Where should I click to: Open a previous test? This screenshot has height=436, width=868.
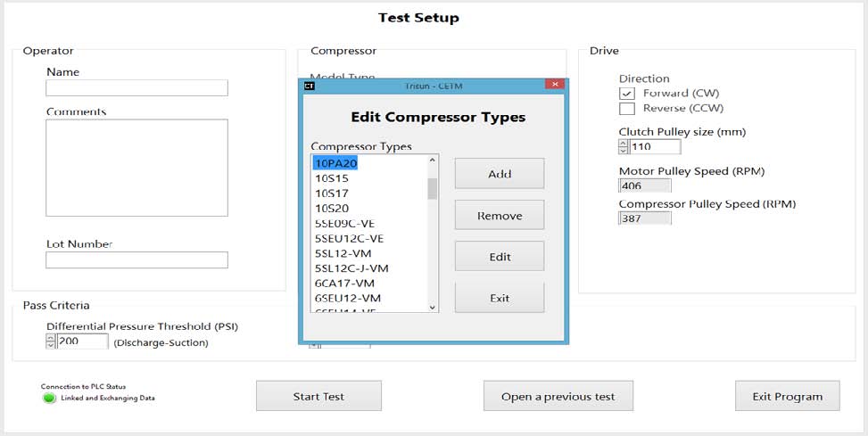click(x=558, y=397)
